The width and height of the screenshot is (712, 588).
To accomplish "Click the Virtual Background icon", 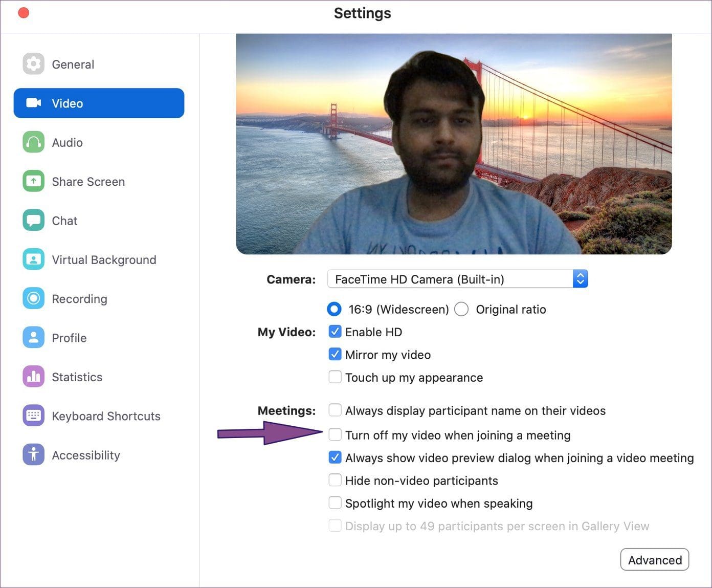I will click(33, 259).
